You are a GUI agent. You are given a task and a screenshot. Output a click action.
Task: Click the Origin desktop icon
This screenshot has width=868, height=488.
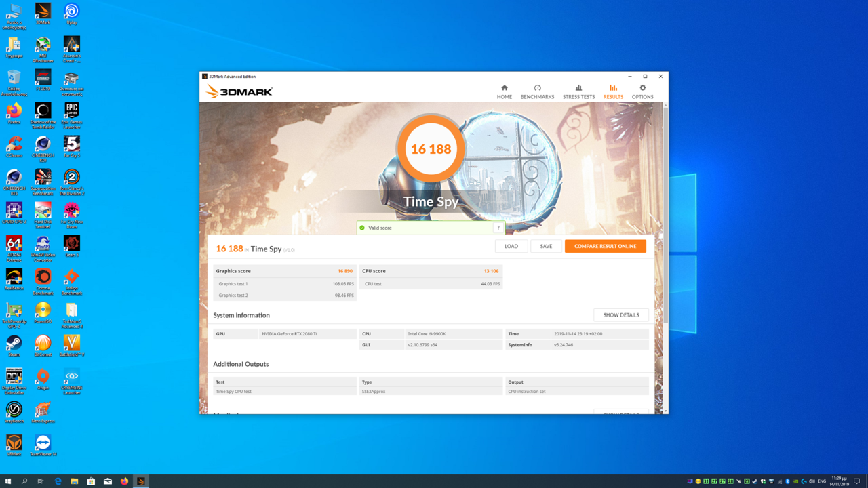[x=43, y=379]
